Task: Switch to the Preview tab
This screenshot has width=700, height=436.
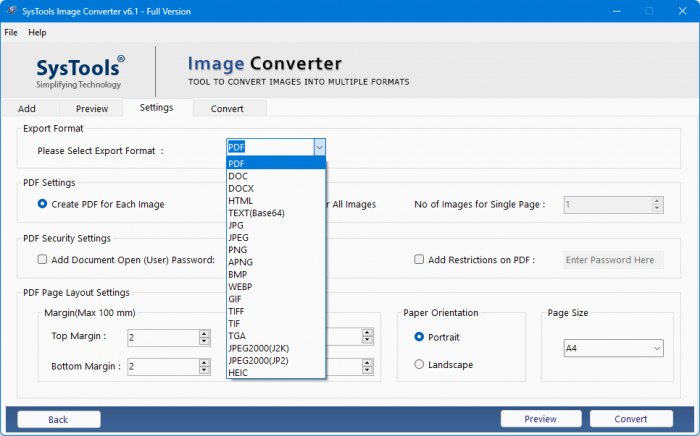Action: [x=90, y=108]
